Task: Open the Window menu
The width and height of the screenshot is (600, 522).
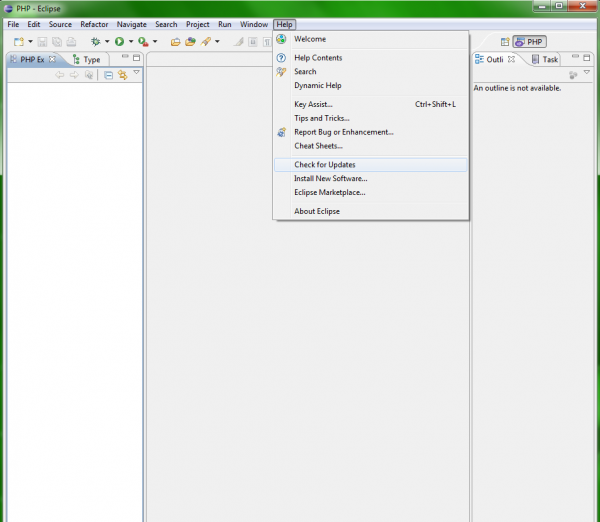Action: [x=254, y=24]
